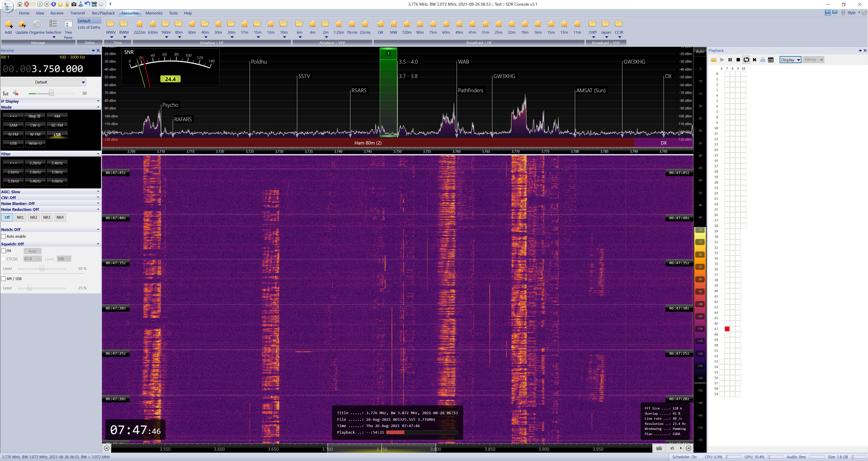
Task: Adjust the volume slider handle
Action: pos(51,93)
